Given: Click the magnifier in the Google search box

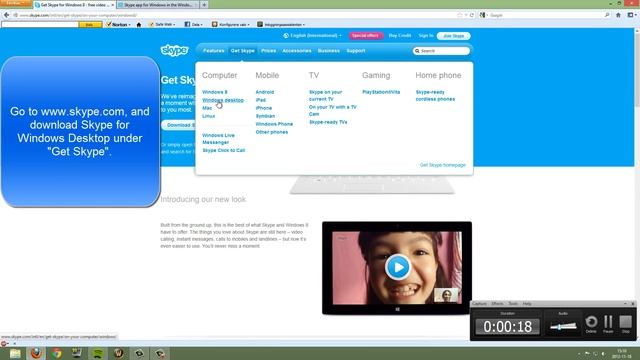Looking at the screenshot, I should (607, 15).
